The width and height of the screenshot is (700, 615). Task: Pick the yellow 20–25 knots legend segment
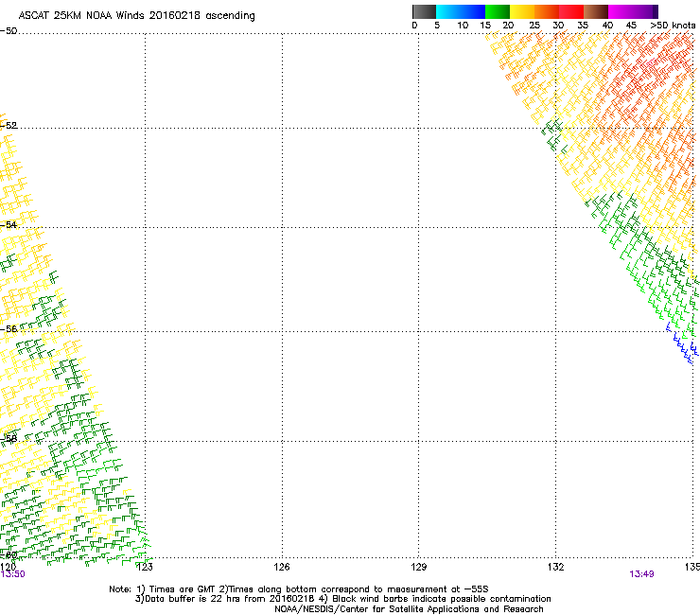click(522, 11)
